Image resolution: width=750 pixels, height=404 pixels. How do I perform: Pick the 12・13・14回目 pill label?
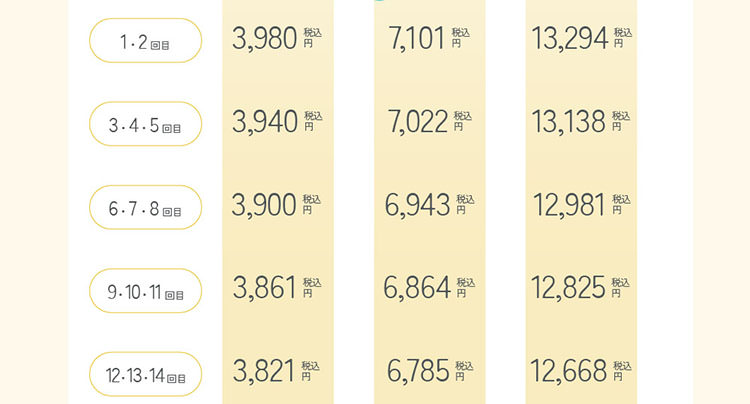coord(146,375)
